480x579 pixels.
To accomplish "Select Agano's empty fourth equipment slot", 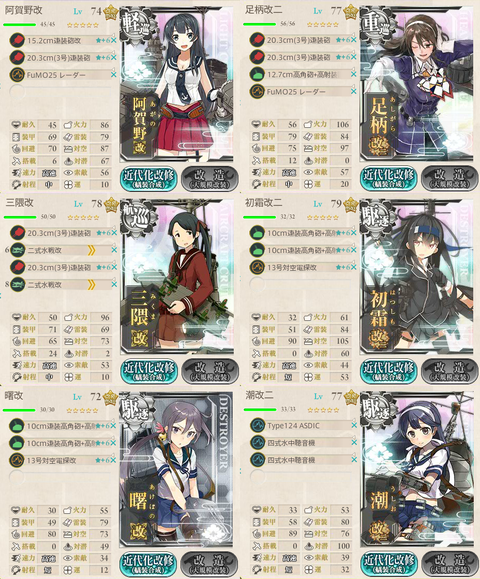I will tap(62, 92).
